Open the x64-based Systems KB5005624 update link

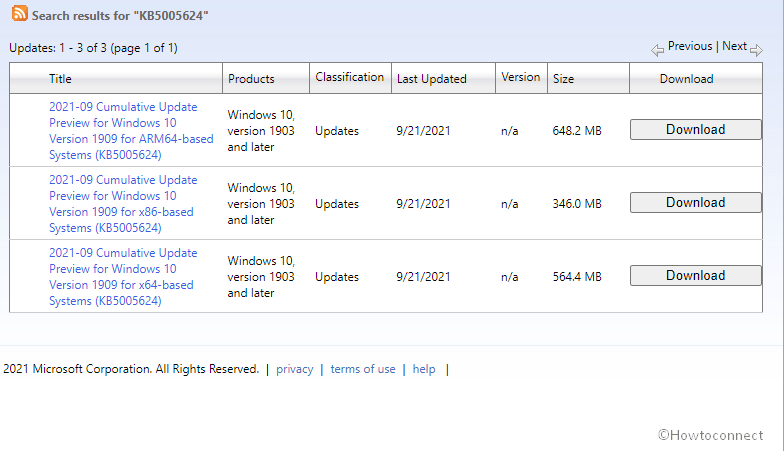tap(122, 277)
